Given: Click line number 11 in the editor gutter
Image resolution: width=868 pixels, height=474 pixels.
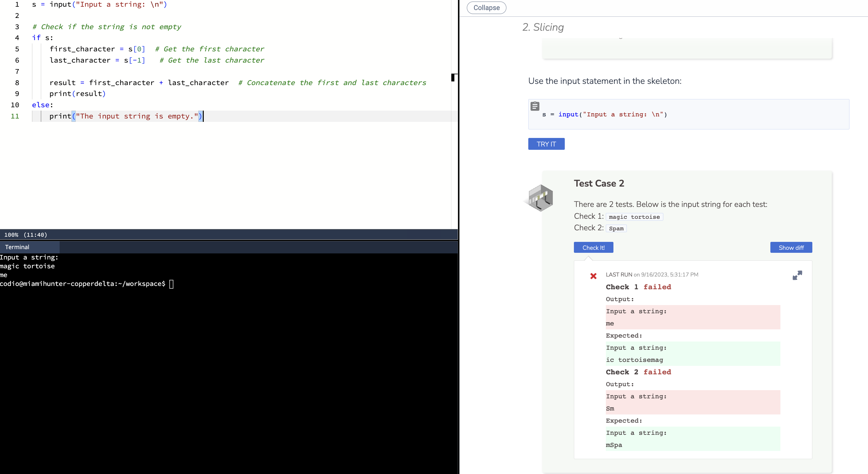Looking at the screenshot, I should pos(15,116).
